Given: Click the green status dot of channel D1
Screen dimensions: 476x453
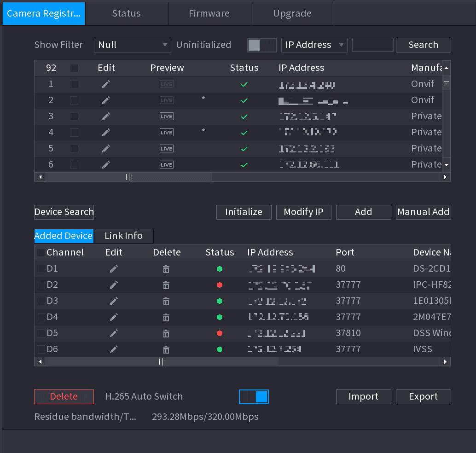Looking at the screenshot, I should (220, 269).
